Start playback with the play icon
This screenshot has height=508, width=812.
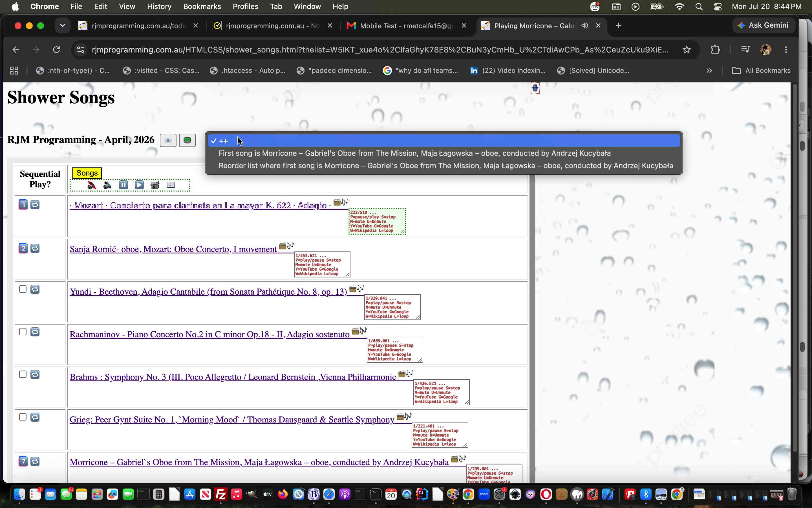coord(139,185)
